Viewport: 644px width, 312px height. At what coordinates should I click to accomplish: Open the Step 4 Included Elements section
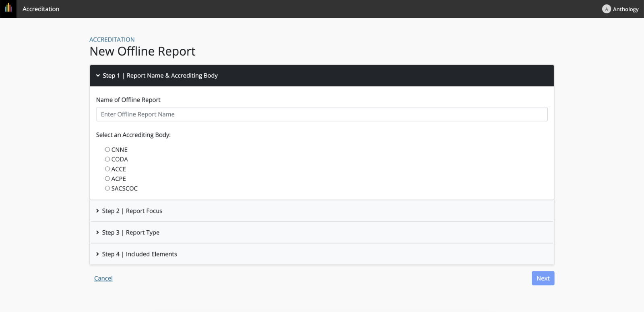click(151, 254)
